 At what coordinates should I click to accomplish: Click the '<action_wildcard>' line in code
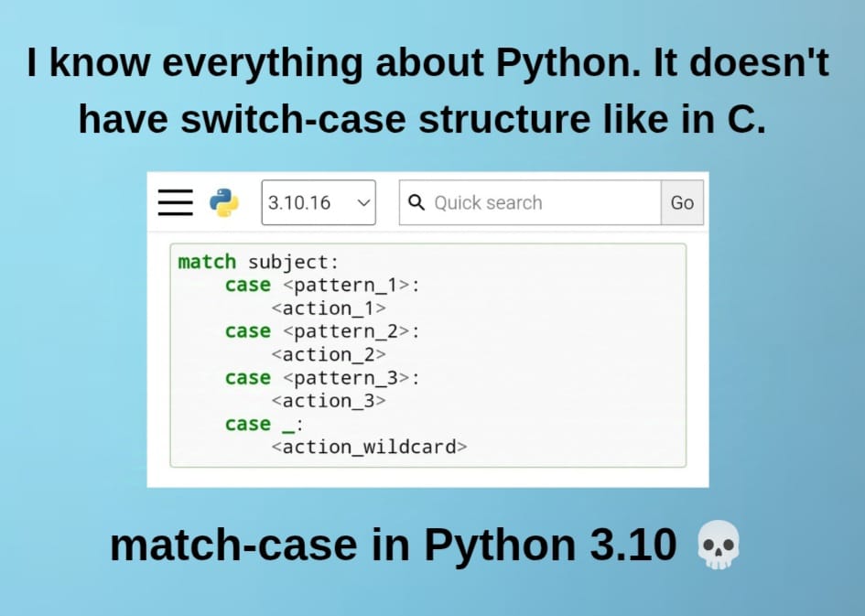(x=369, y=447)
